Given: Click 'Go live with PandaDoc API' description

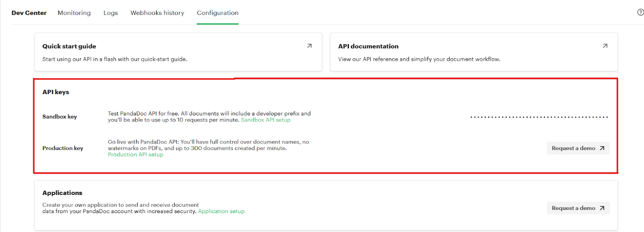Looking at the screenshot, I should click(x=208, y=145).
